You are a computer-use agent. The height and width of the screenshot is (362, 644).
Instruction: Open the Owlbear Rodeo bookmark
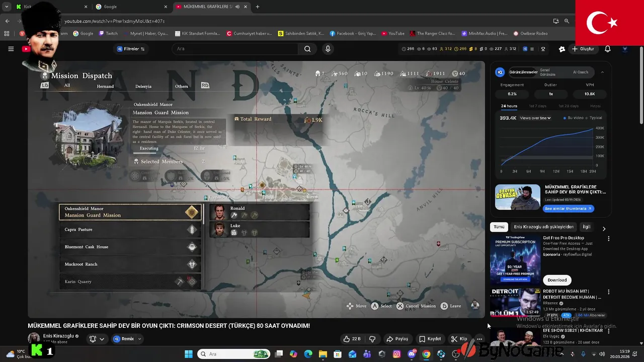530,34
